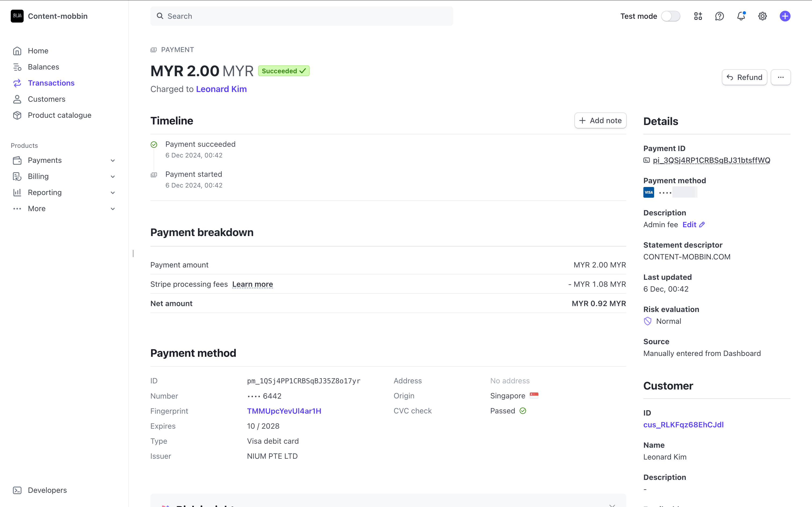Open the Leonard Kim customer link
812x507 pixels.
point(221,89)
